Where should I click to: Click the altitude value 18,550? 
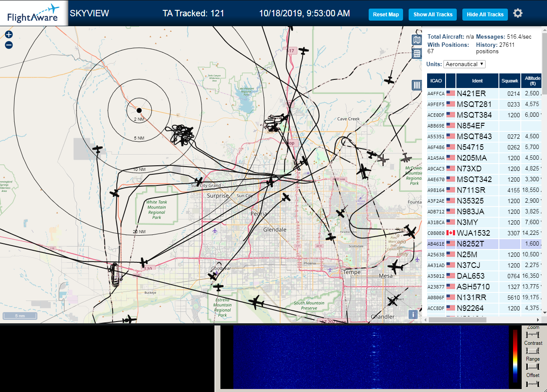tap(531, 190)
